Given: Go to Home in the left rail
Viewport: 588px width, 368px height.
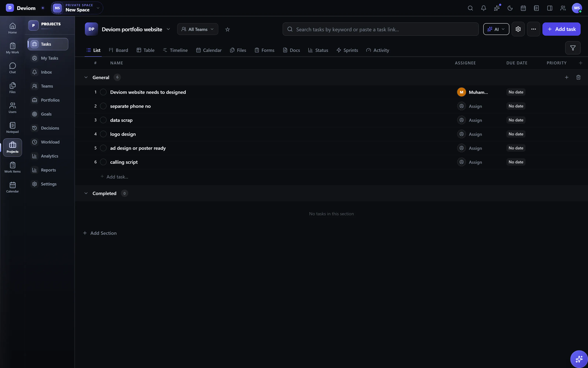Looking at the screenshot, I should point(12,28).
